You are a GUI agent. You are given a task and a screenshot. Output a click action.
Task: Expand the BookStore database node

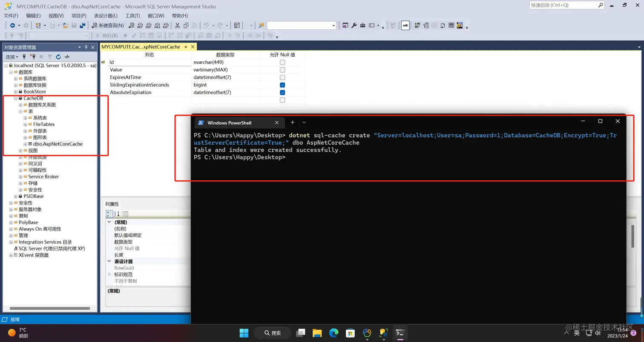coord(16,92)
